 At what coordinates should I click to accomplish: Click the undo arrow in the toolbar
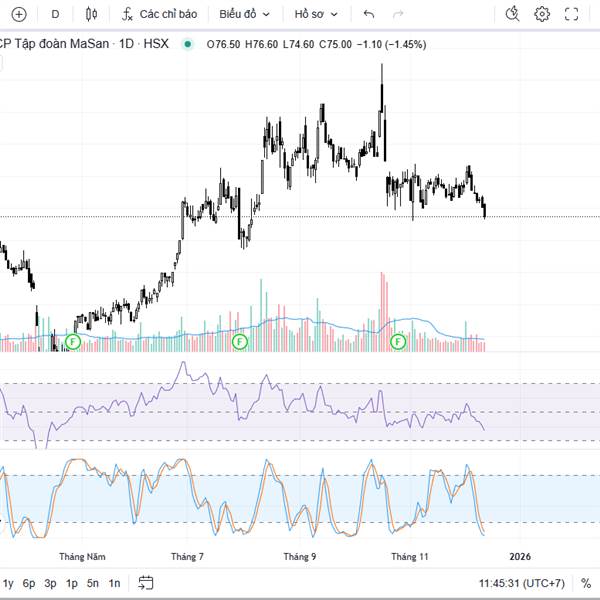pyautogui.click(x=369, y=14)
